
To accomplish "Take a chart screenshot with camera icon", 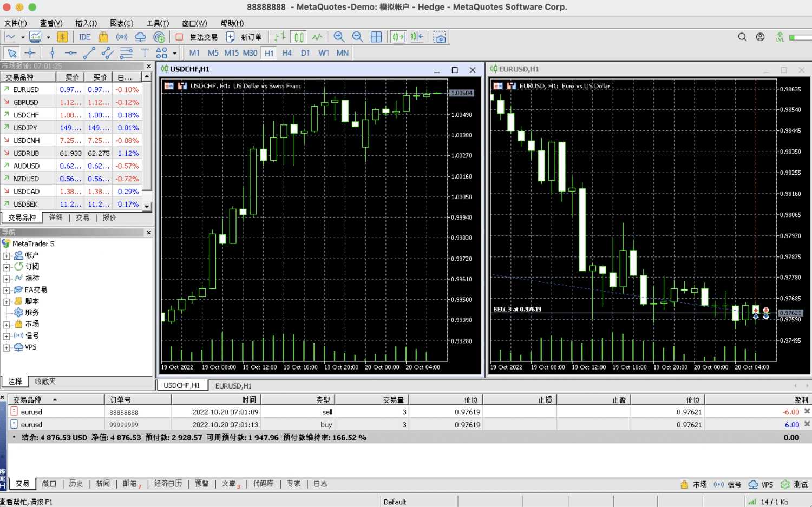I will [x=440, y=37].
